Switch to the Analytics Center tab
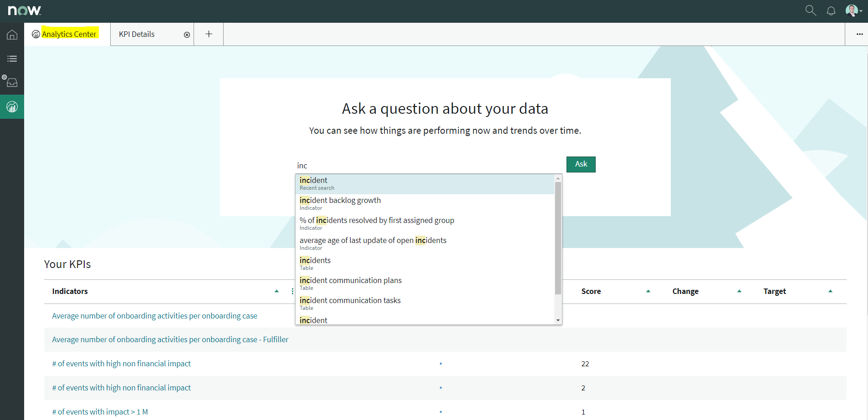 pyautogui.click(x=69, y=34)
